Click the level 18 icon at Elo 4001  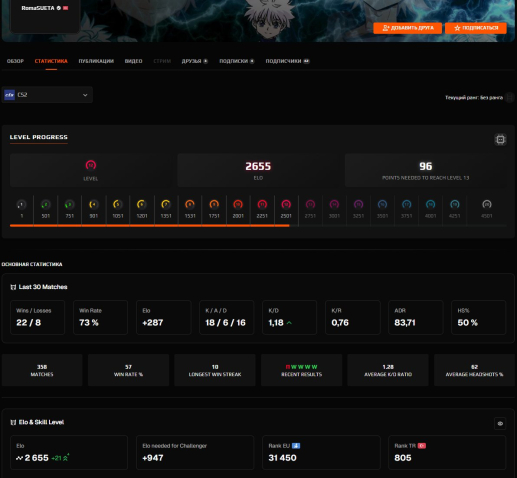tap(430, 204)
